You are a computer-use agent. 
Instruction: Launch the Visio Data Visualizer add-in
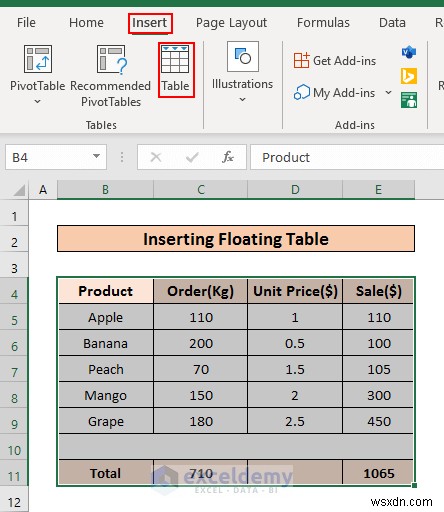pyautogui.click(x=409, y=52)
